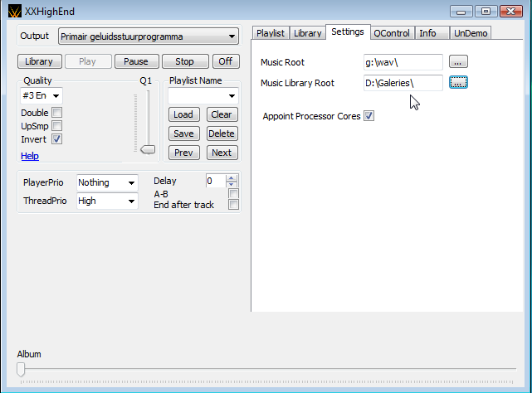
Task: Click the Q1 vertical slider handle
Action: point(148,149)
